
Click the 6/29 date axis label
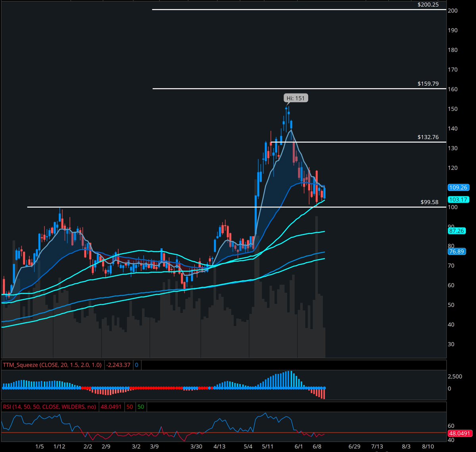pyautogui.click(x=355, y=446)
